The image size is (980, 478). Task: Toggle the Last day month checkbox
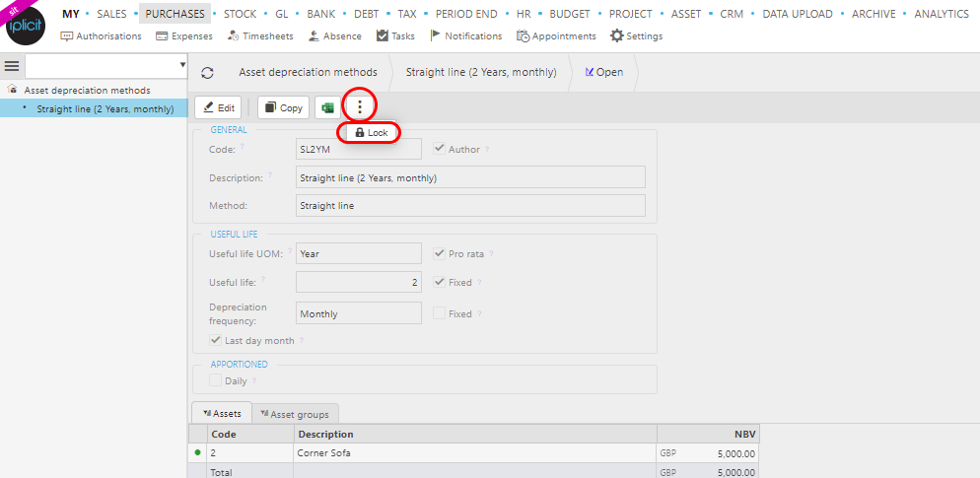click(215, 341)
